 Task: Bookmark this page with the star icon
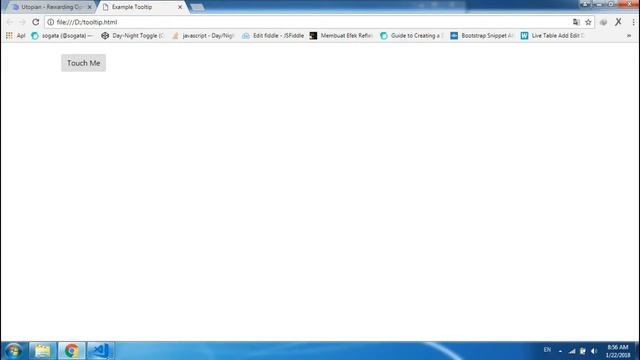588,22
